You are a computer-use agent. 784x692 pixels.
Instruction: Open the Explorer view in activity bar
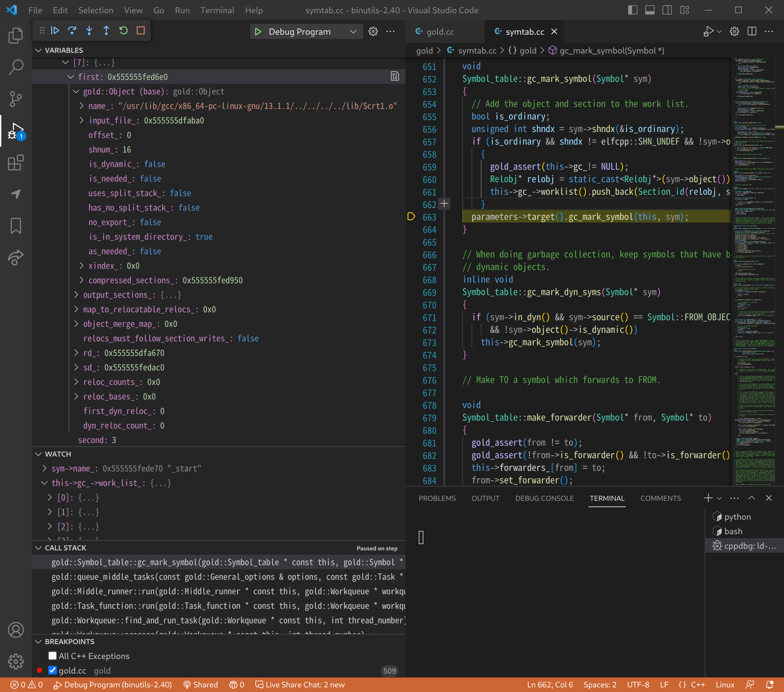(16, 35)
